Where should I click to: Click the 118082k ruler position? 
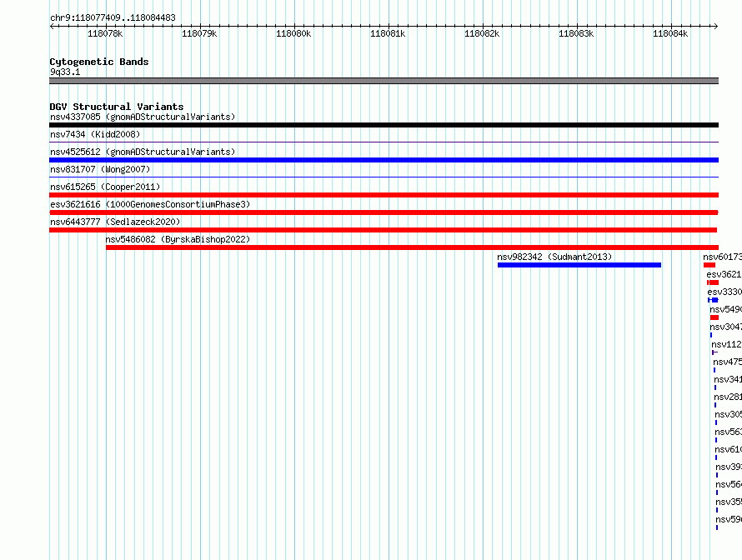pyautogui.click(x=482, y=33)
